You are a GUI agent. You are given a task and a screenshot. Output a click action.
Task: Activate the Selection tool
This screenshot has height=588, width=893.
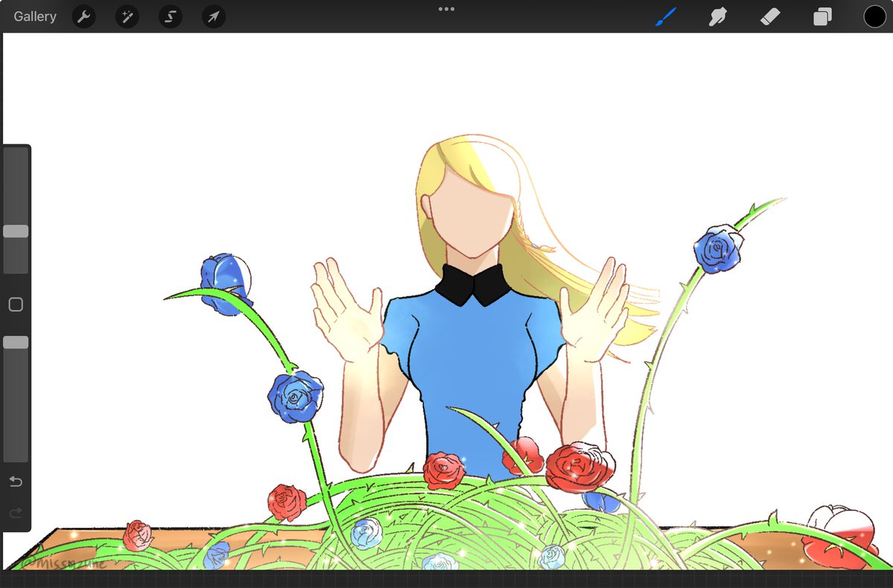click(170, 16)
